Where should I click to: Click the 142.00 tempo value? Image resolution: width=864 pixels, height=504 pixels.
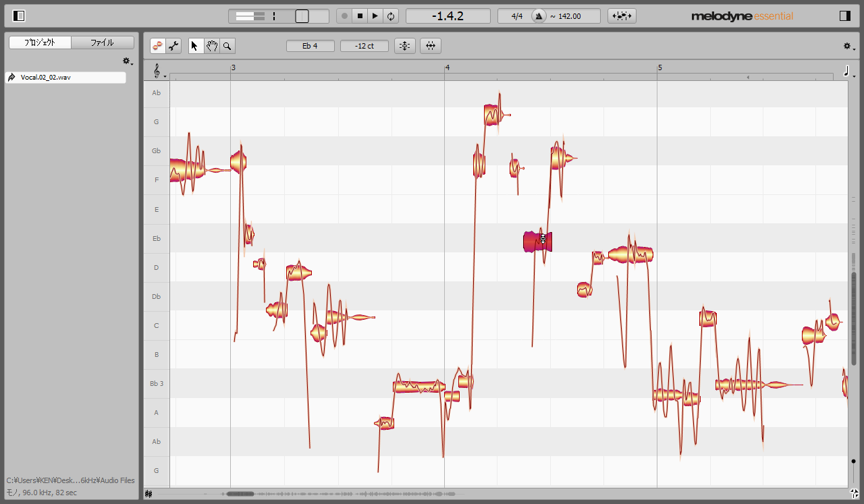pyautogui.click(x=570, y=16)
